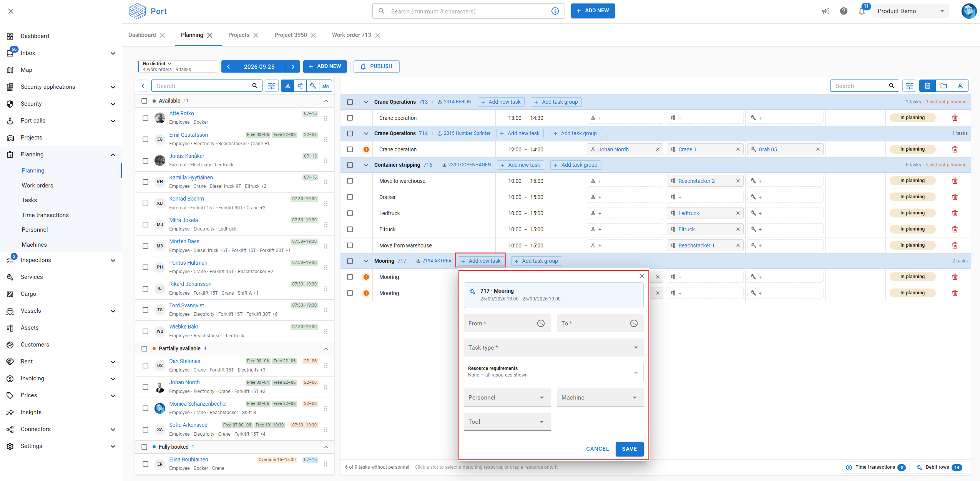The image size is (980, 481).
Task: Expand the Resource requirements section
Action: [x=553, y=372]
